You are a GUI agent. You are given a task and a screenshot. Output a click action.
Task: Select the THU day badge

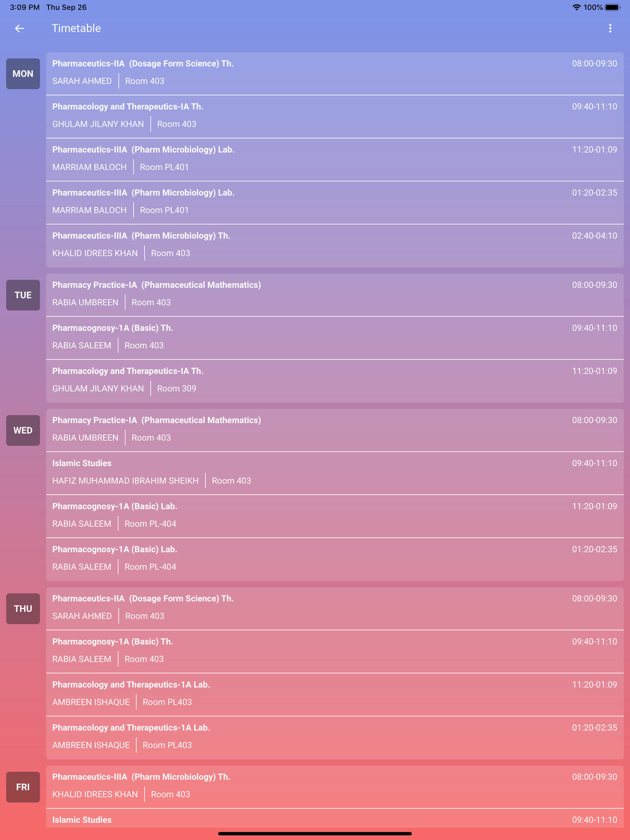(x=23, y=609)
